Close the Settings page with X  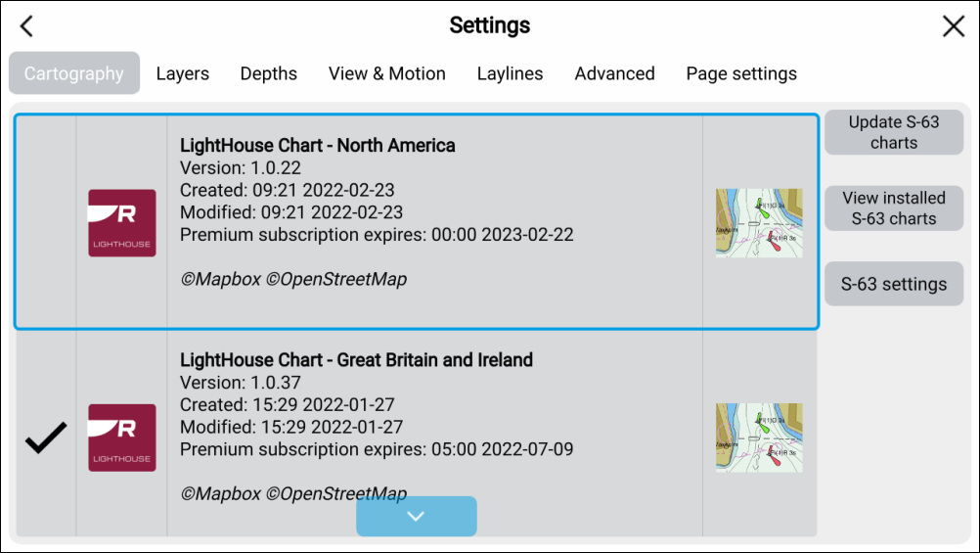[953, 26]
